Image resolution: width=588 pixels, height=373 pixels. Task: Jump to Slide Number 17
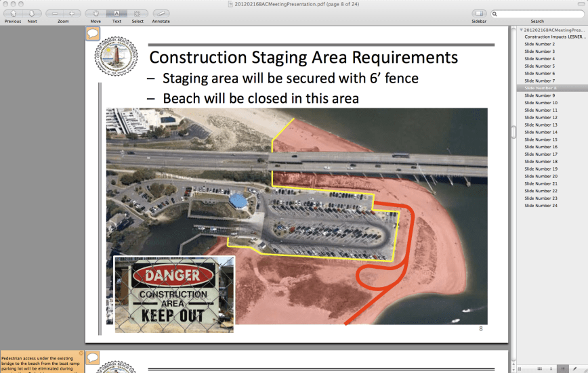[541, 154]
